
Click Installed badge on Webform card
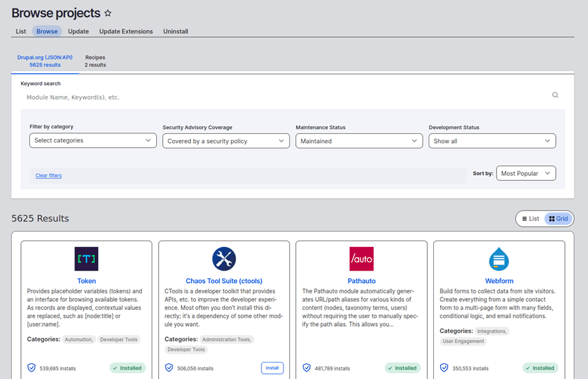540,368
